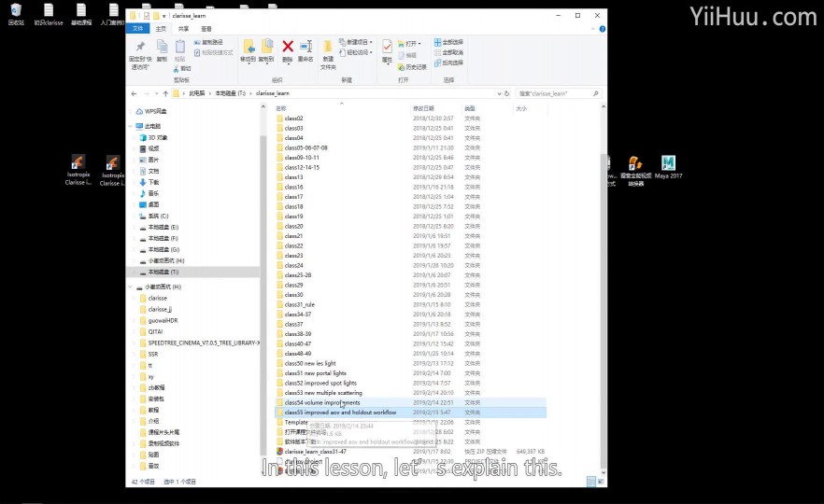Viewport: 824px width, 504px height.
Task: Click the Paste clipboard icon in the ribbon
Action: [x=179, y=47]
